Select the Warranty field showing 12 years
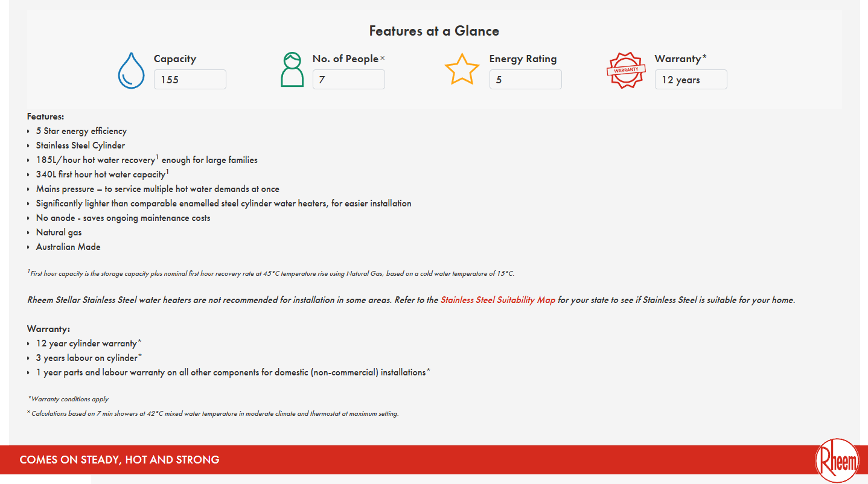Screen dimensions: 868x484 691,80
